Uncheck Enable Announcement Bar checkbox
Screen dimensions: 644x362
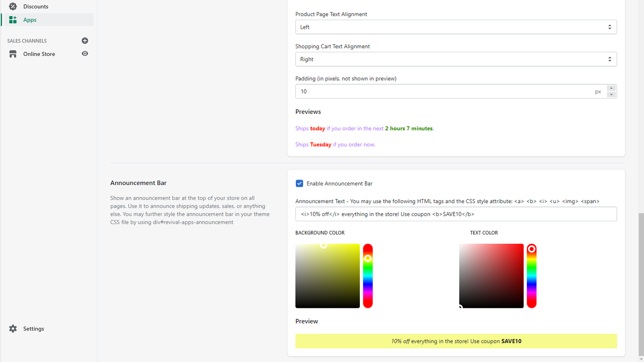[299, 184]
